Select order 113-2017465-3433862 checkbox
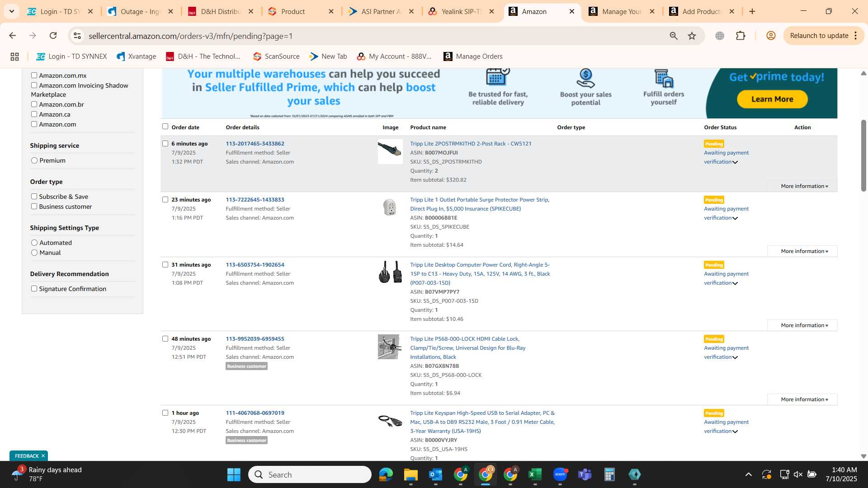868x488 pixels. (165, 143)
